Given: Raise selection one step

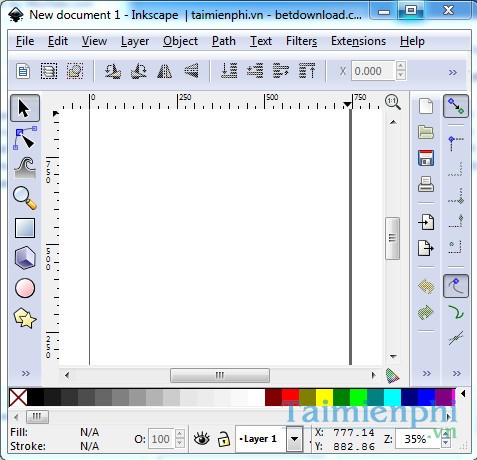Looking at the screenshot, I should tap(281, 71).
